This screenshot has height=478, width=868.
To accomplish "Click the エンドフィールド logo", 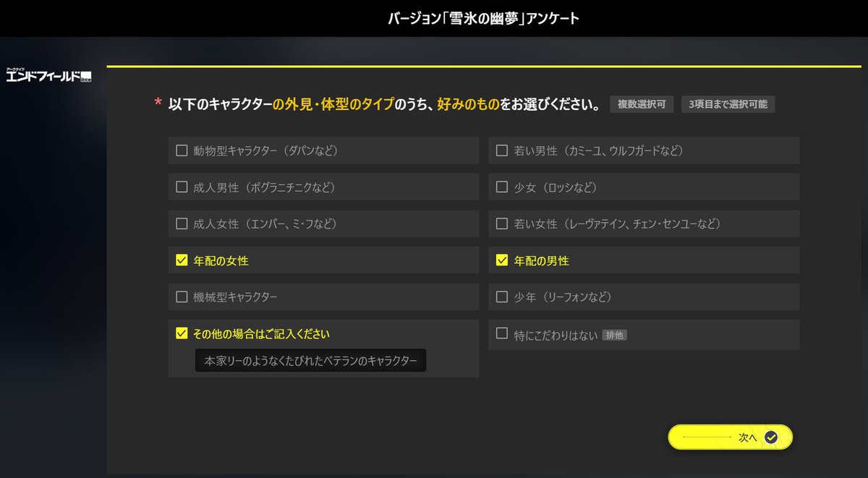I will (x=48, y=75).
